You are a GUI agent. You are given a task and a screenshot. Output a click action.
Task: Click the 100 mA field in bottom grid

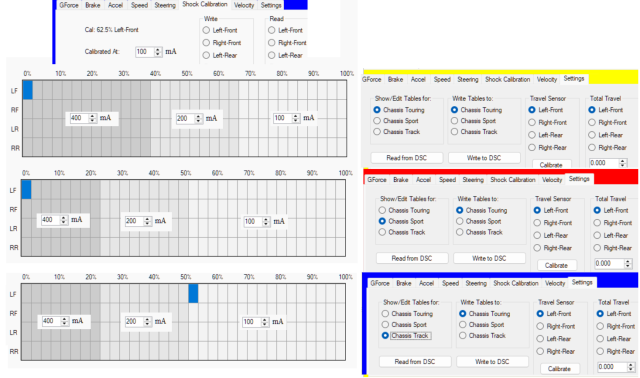point(252,322)
